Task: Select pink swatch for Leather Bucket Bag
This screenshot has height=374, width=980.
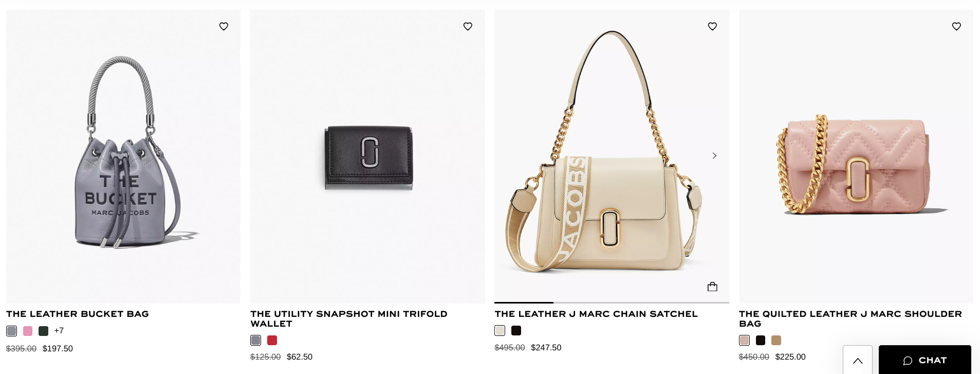Action: coord(28,331)
